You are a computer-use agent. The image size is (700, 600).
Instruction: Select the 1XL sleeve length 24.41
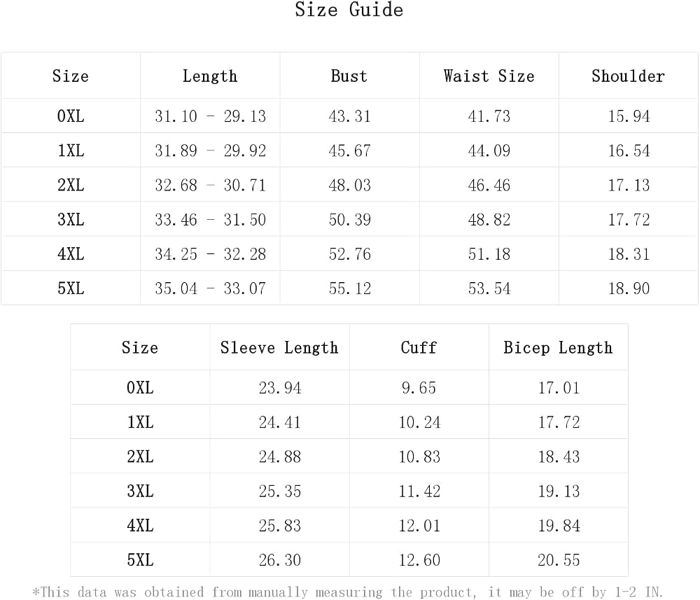[x=280, y=422]
